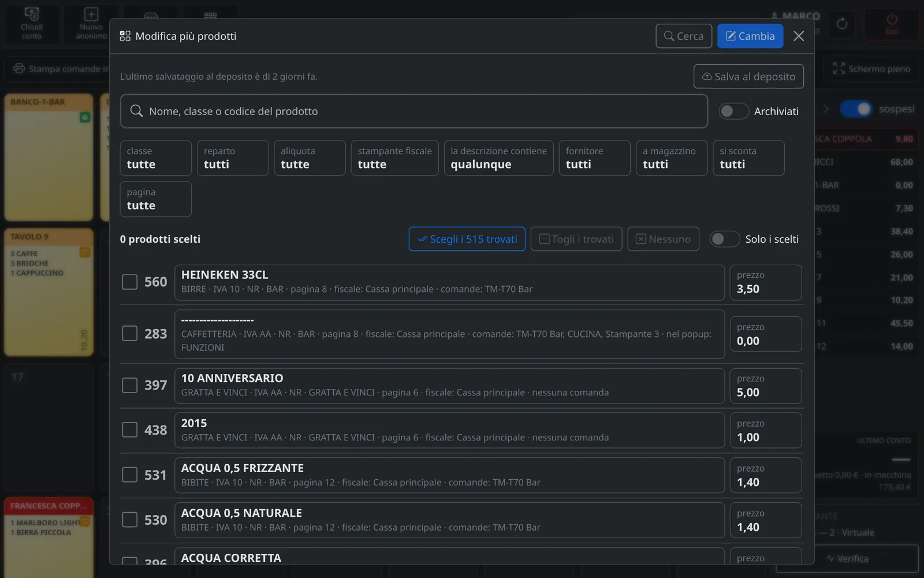Click the Nessuno button
The image size is (924, 578).
[663, 239]
